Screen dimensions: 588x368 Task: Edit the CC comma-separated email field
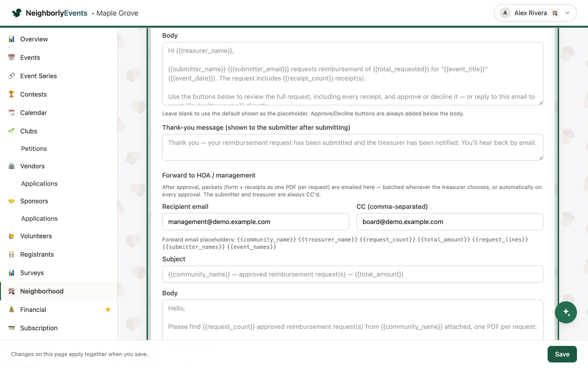click(450, 222)
